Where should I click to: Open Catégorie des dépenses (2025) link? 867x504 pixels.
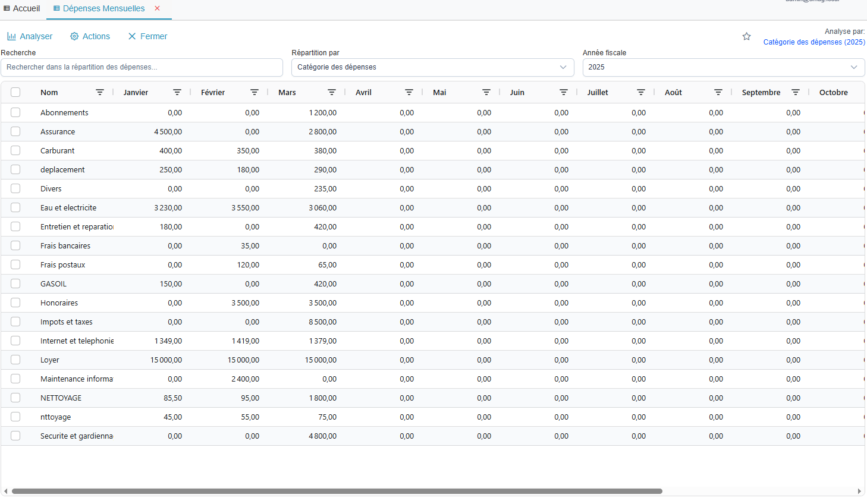(813, 42)
